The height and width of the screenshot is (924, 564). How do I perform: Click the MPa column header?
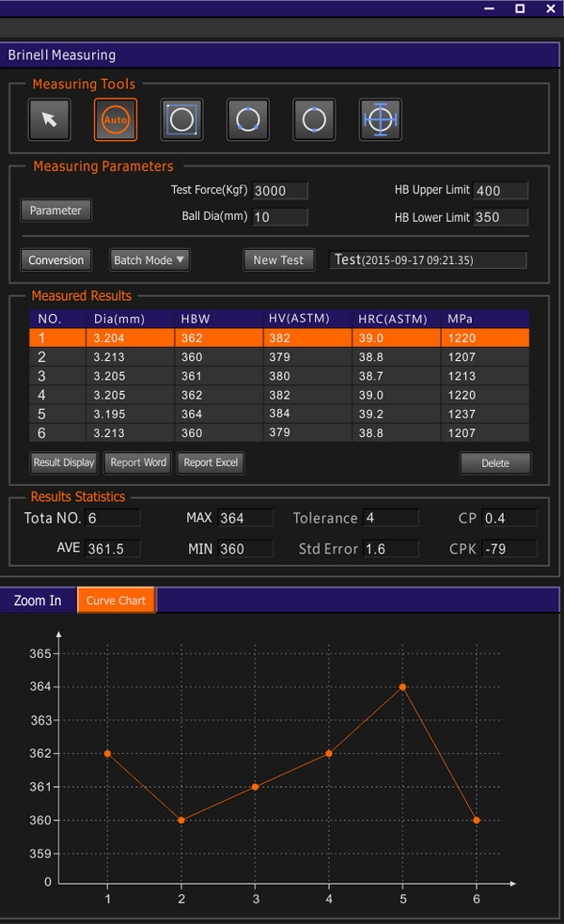(486, 319)
